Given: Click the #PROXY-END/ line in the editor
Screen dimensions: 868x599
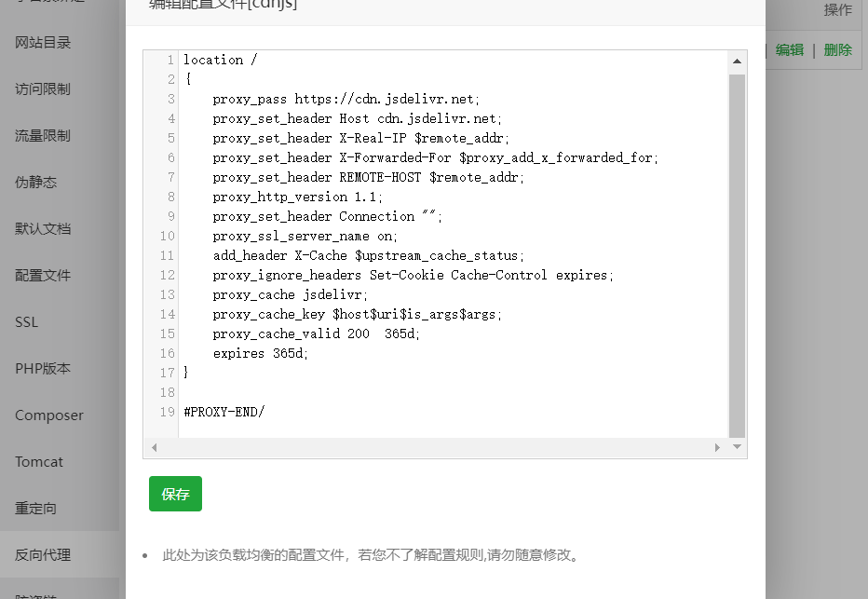Looking at the screenshot, I should tap(224, 412).
